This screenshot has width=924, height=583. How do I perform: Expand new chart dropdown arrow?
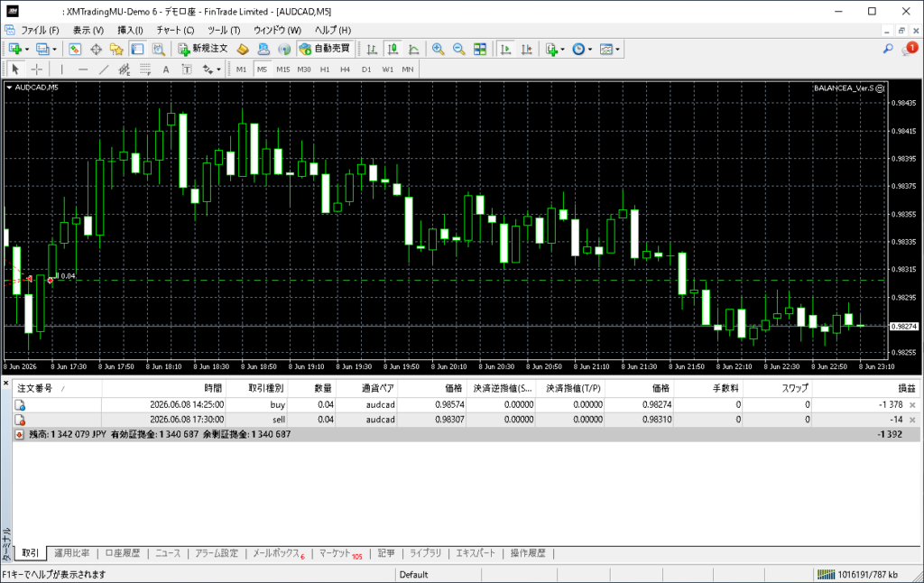pos(26,50)
